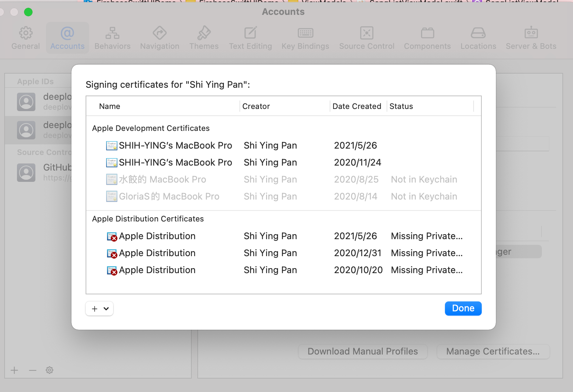573x392 pixels.
Task: Switch to the Locations preferences tab
Action: click(478, 38)
